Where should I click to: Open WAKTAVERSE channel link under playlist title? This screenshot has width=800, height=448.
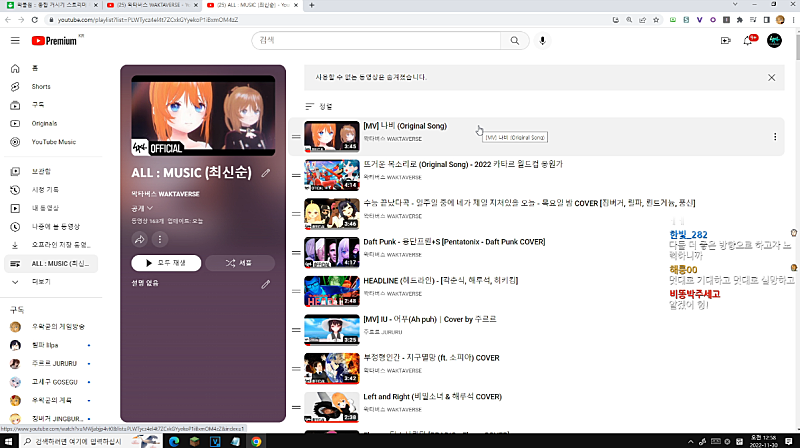165,194
